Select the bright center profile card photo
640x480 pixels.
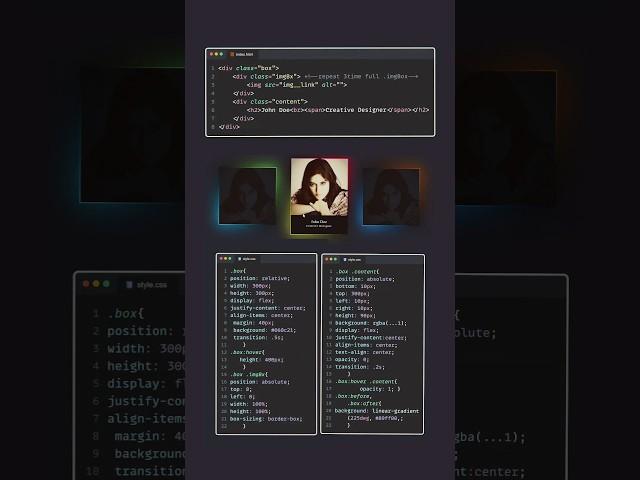(x=319, y=187)
